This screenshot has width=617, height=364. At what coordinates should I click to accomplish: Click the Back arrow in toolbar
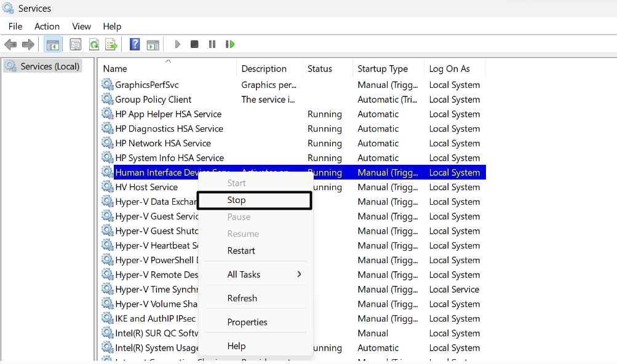coord(10,44)
